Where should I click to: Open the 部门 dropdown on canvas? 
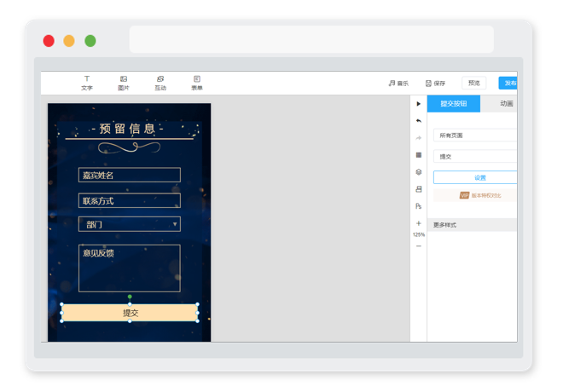coord(130,224)
